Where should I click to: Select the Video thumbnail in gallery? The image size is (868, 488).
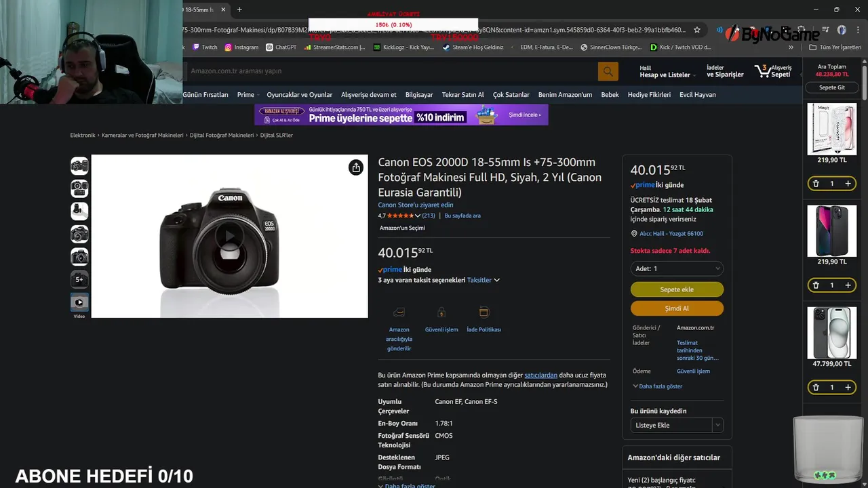(x=79, y=302)
